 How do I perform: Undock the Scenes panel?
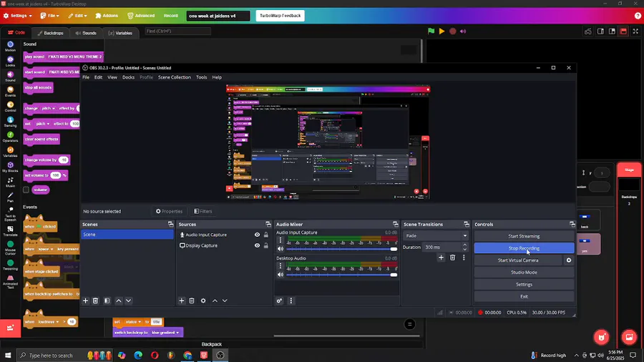[x=170, y=225]
